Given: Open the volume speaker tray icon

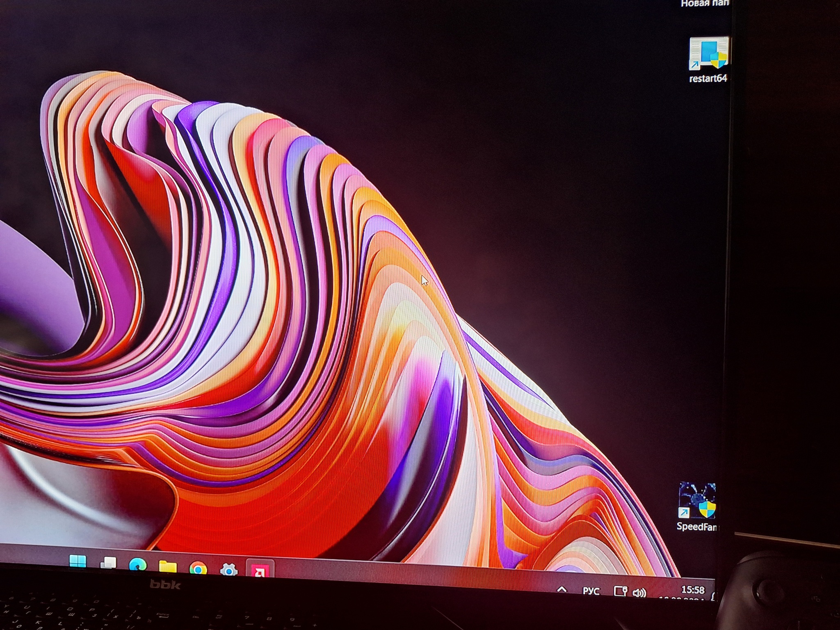Looking at the screenshot, I should [x=639, y=593].
